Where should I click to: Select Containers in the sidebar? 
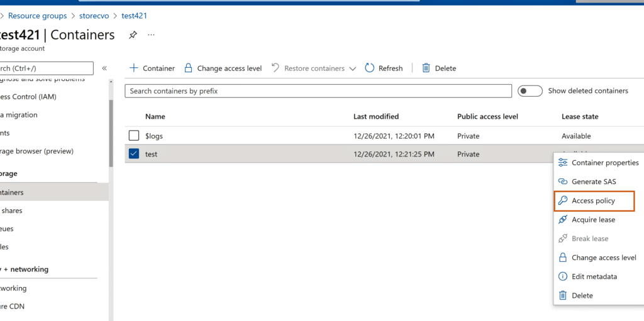[x=53, y=192]
